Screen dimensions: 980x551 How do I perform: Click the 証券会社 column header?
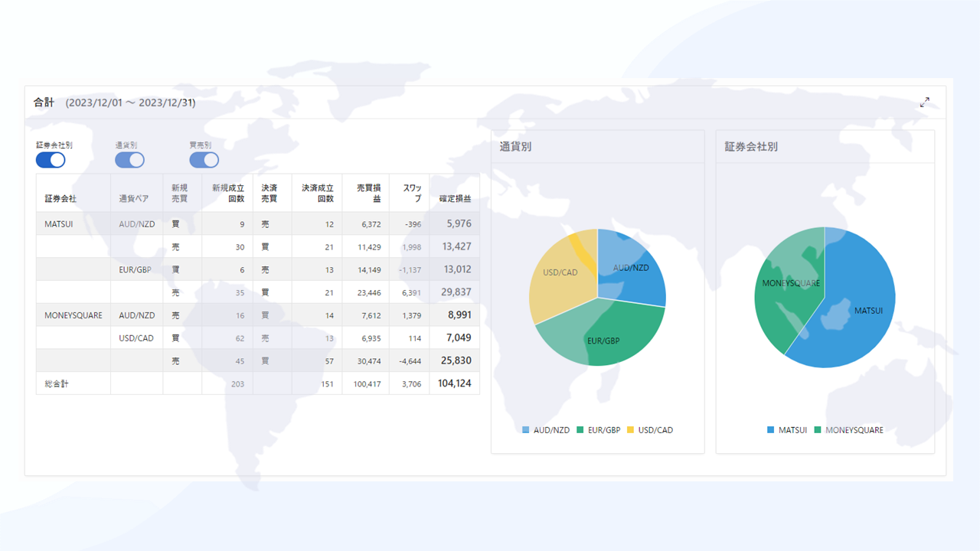click(60, 199)
